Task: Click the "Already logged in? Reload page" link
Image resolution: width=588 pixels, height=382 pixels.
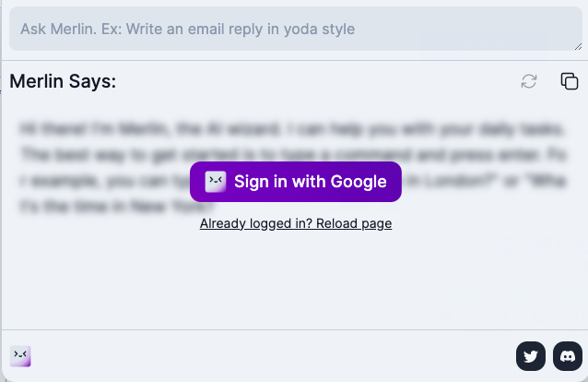Action: coord(296,223)
